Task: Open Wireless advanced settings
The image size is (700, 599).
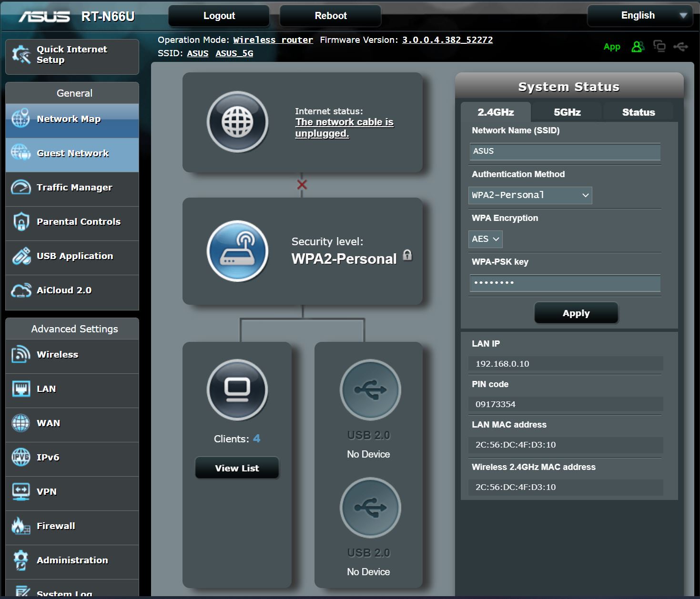Action: (72, 357)
